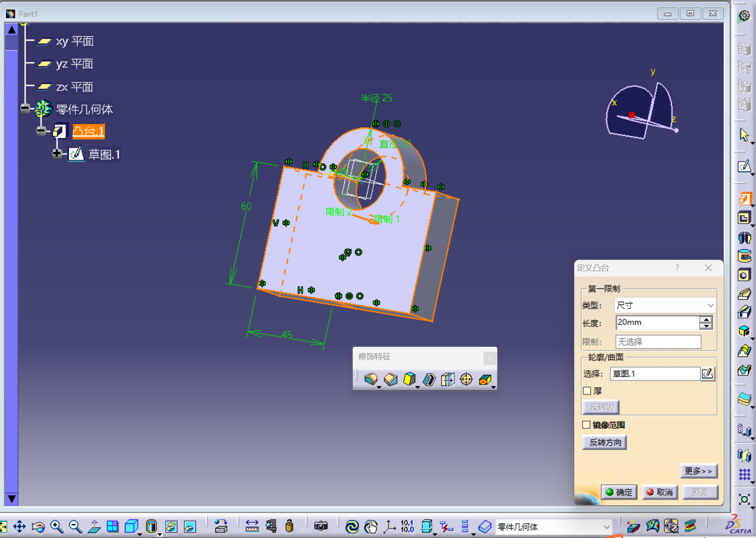This screenshot has height=538, width=756.
Task: Select the Normal View icon
Action: [x=94, y=526]
